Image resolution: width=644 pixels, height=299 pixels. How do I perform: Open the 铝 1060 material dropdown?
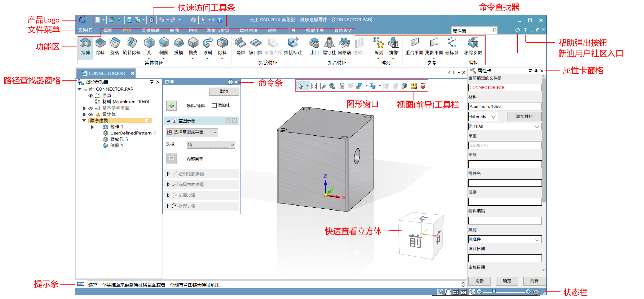pyautogui.click(x=504, y=126)
